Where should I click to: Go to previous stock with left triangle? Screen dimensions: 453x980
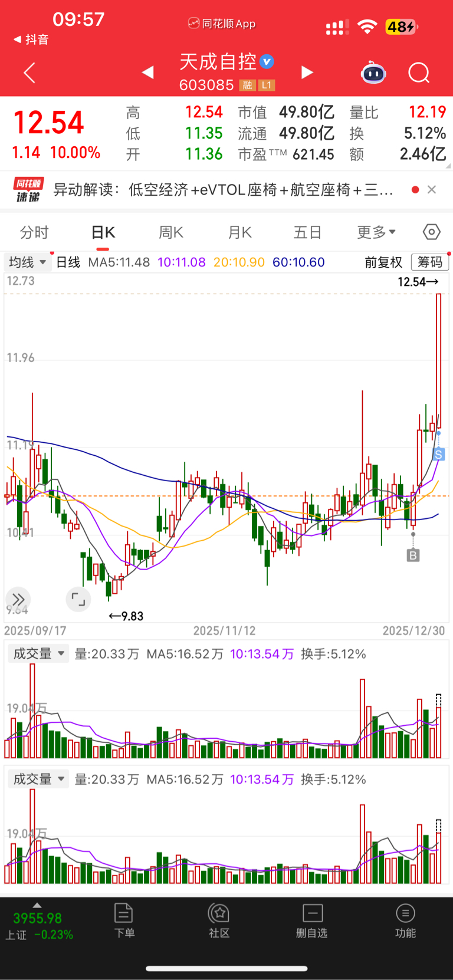(148, 72)
